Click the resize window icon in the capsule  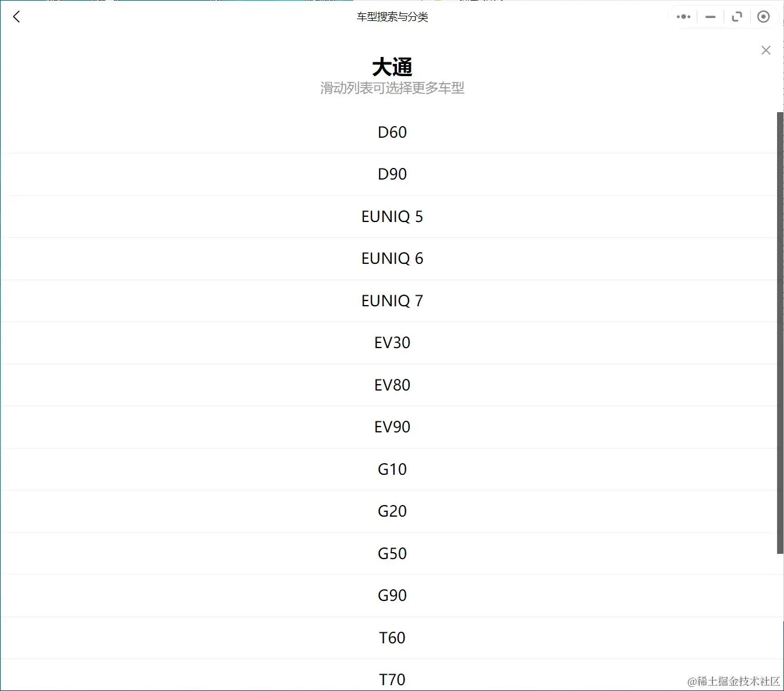tap(736, 16)
